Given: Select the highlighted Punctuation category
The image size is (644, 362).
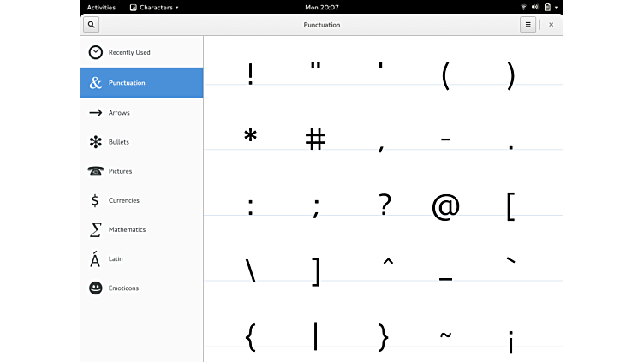Looking at the screenshot, I should tap(141, 83).
